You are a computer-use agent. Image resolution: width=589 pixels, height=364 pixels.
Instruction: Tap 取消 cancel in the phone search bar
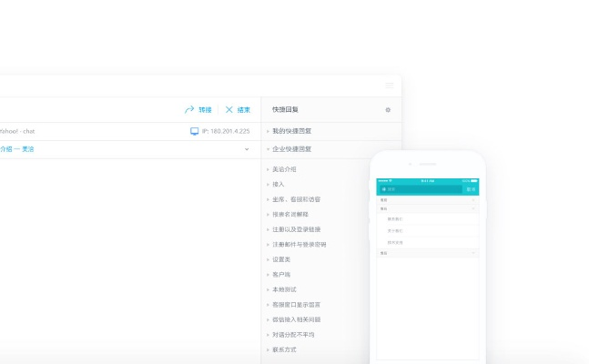click(x=471, y=189)
